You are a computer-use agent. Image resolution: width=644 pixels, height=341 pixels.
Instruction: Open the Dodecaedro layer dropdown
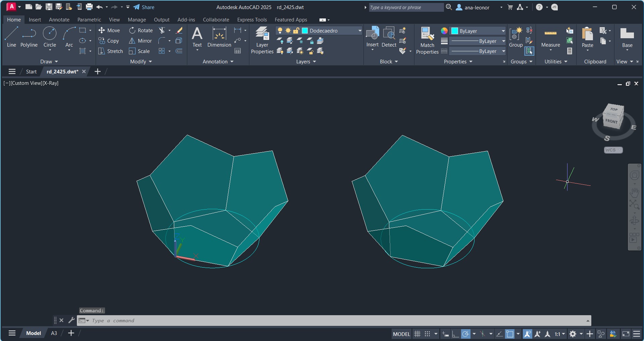point(360,31)
